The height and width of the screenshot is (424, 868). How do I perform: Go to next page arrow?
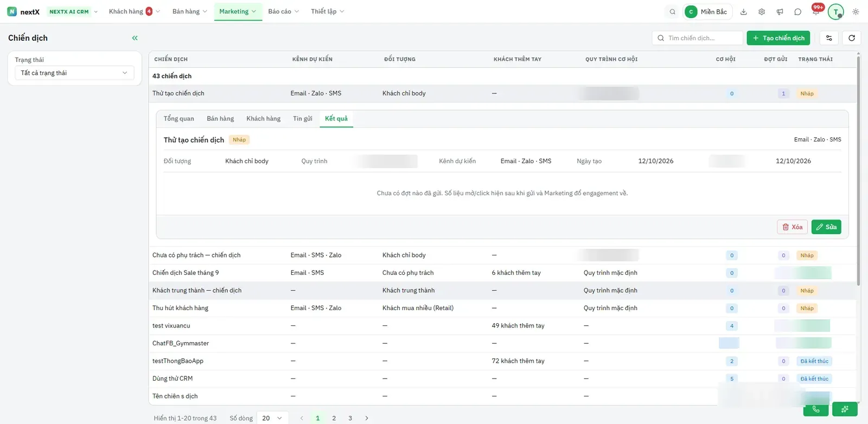click(367, 418)
